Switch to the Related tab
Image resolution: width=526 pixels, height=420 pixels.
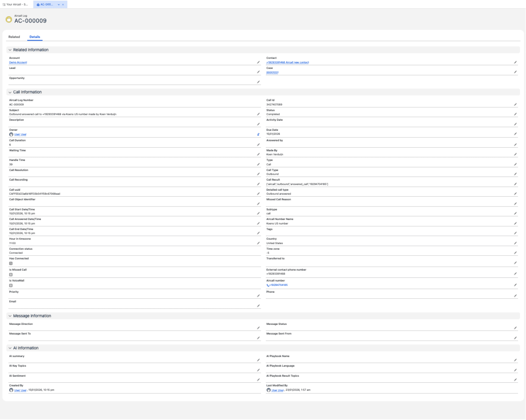point(14,37)
